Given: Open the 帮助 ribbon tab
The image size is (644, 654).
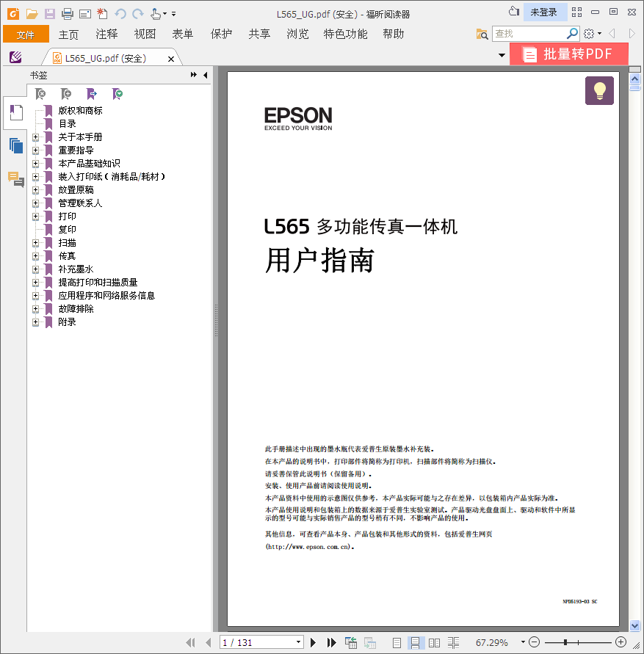Looking at the screenshot, I should [x=394, y=34].
